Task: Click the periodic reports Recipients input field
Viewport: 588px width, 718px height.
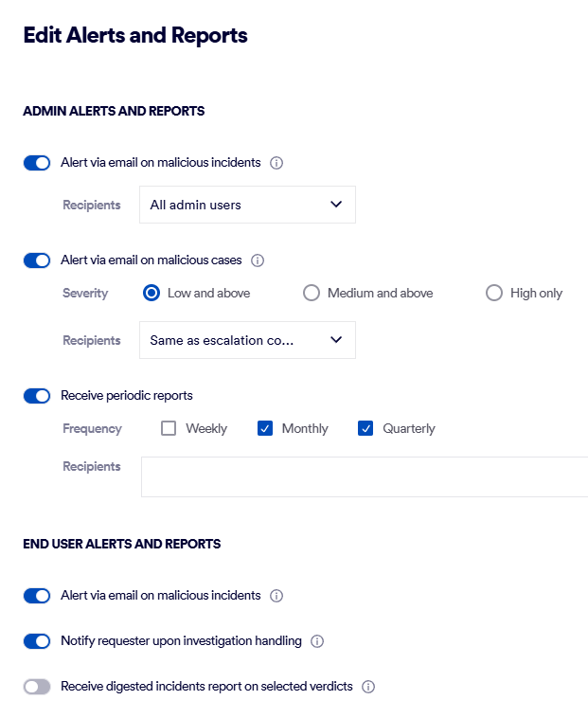Action: (365, 476)
